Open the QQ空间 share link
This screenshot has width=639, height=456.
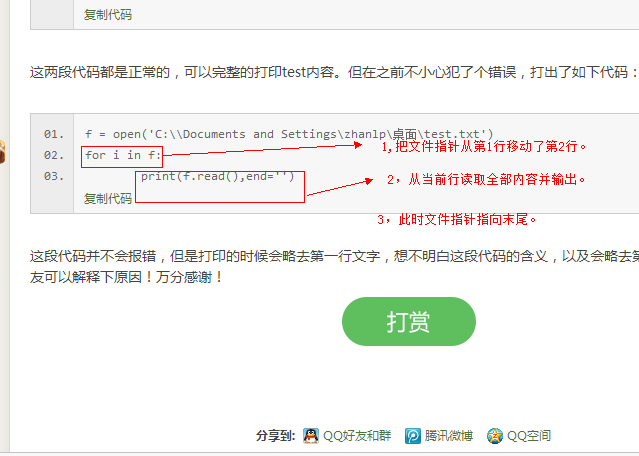coord(529,436)
